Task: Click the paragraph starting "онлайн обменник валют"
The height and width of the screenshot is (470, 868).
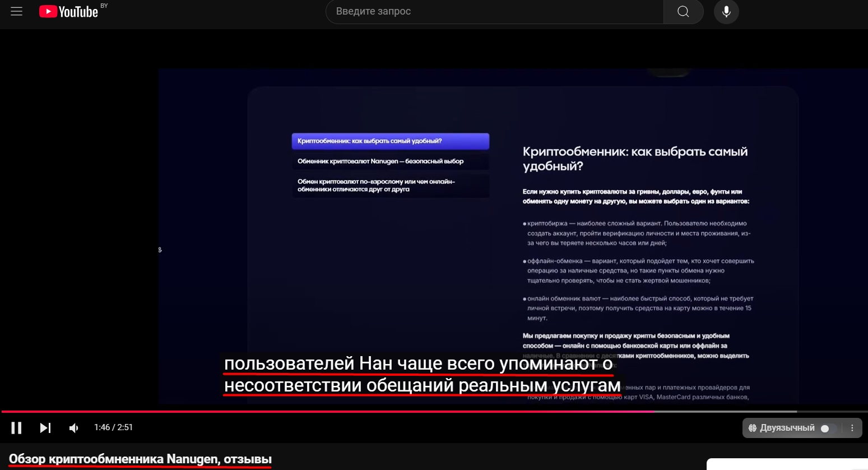Action: (x=639, y=308)
